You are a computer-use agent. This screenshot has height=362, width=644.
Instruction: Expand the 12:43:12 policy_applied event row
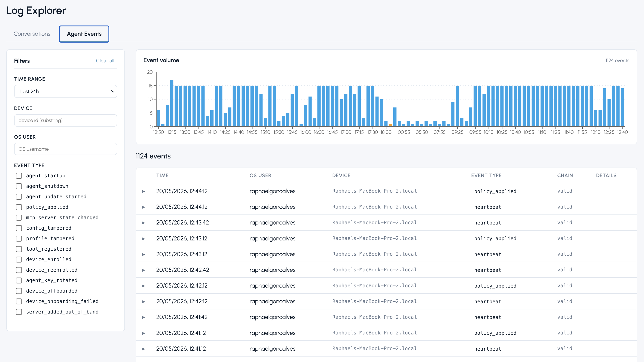tap(144, 239)
